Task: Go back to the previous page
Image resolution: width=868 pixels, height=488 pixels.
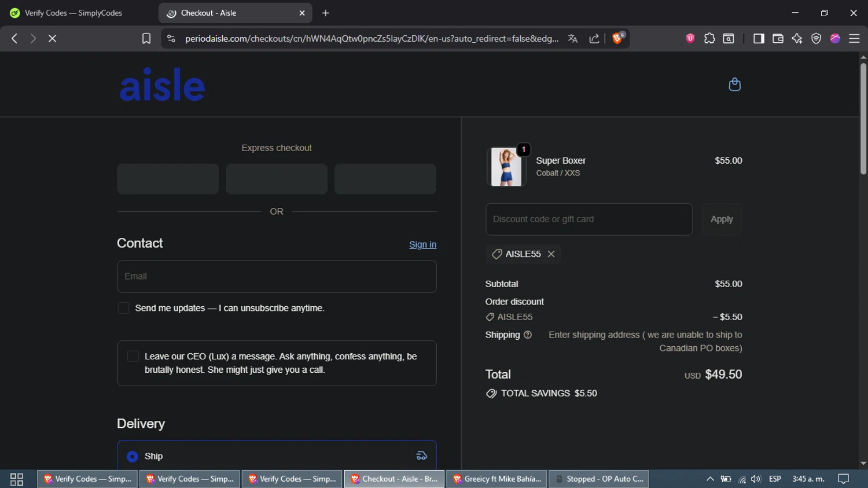Action: click(14, 38)
